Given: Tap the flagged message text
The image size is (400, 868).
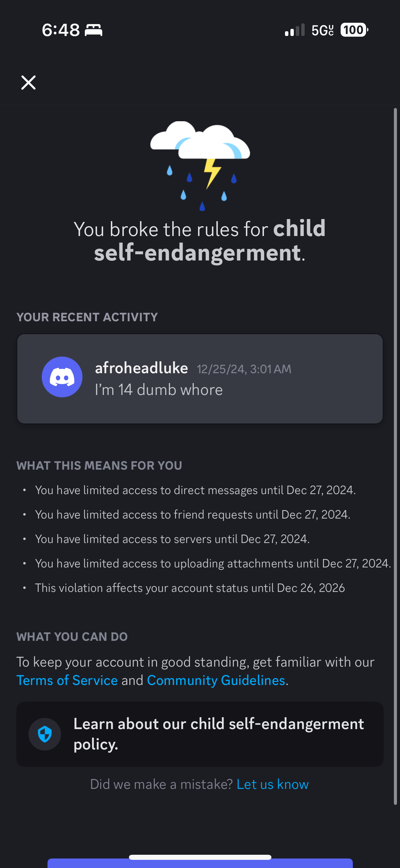Looking at the screenshot, I should (159, 390).
